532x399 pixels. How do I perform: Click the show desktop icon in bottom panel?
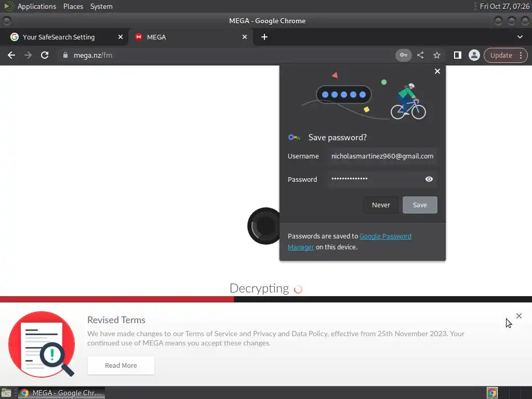coord(6,393)
